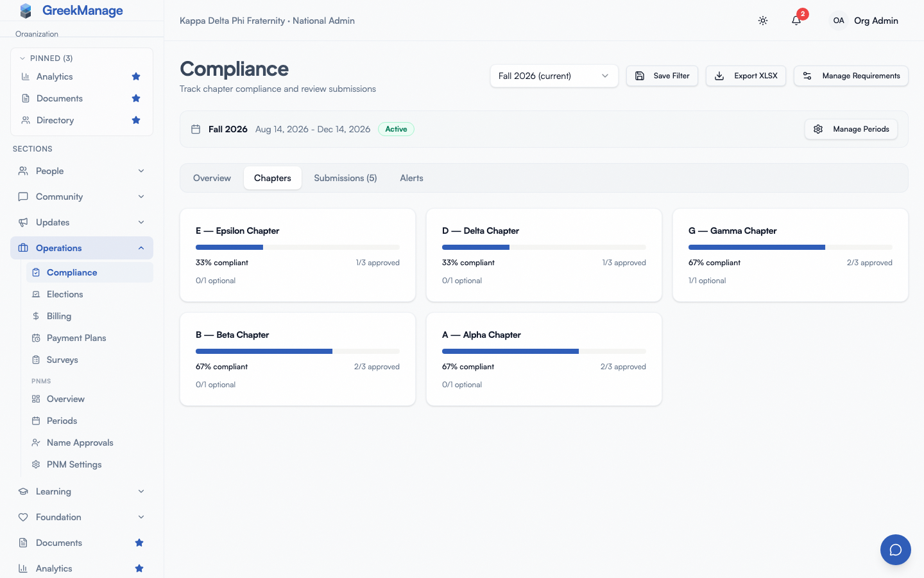This screenshot has width=924, height=578.
Task: Expand the Community section
Action: (x=81, y=197)
